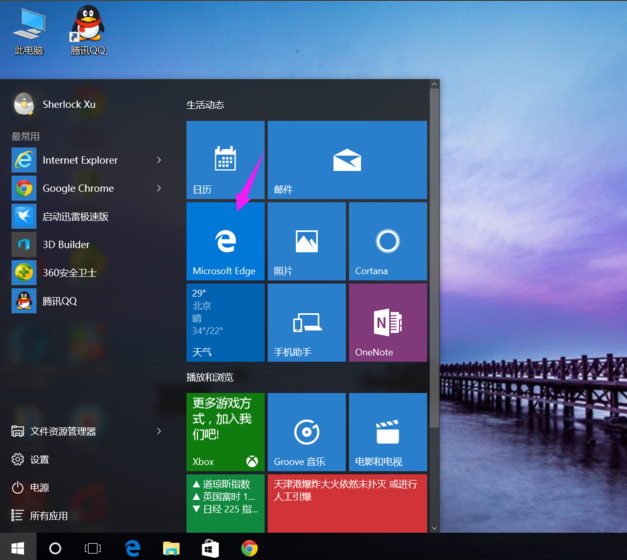Launch Groove 音乐 tile
This screenshot has height=560, width=627.
coord(306,432)
